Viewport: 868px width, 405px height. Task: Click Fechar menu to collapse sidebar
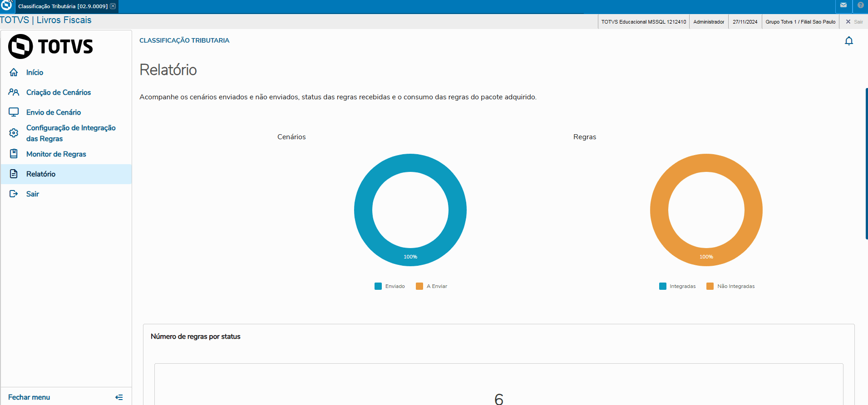coord(29,397)
